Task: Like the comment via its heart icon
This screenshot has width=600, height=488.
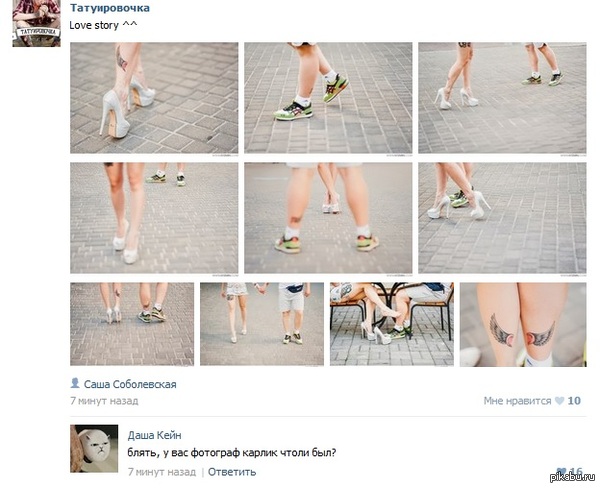Action: pyautogui.click(x=561, y=472)
